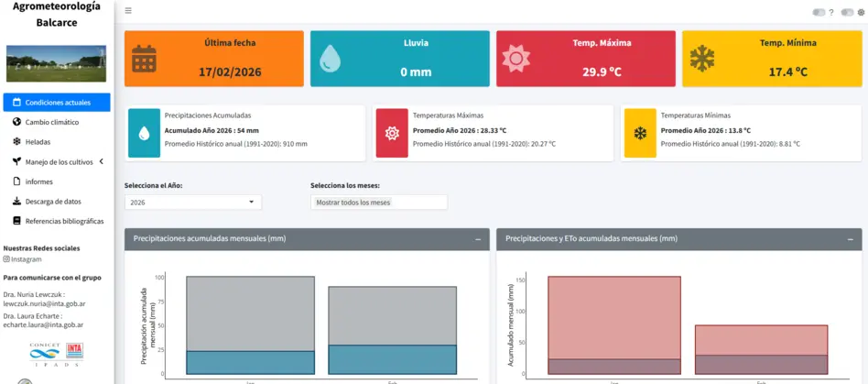Open Condiciones actuales in the sidebar
Screen dimensions: 868x384
(x=57, y=103)
